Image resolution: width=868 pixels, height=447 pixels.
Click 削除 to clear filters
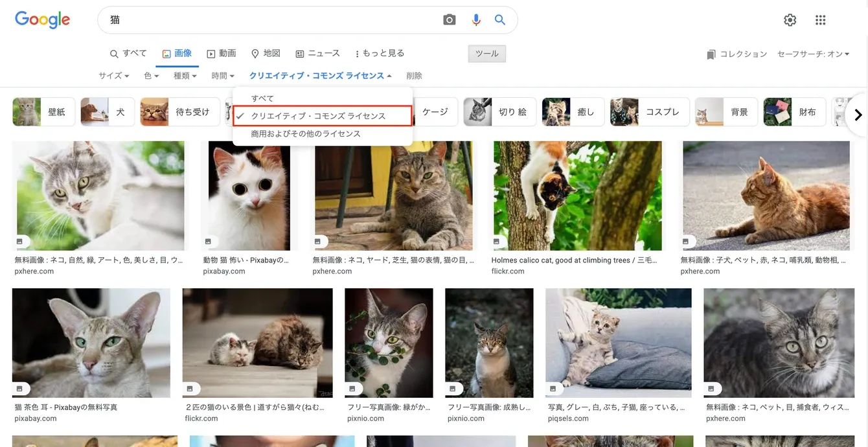[x=414, y=76]
